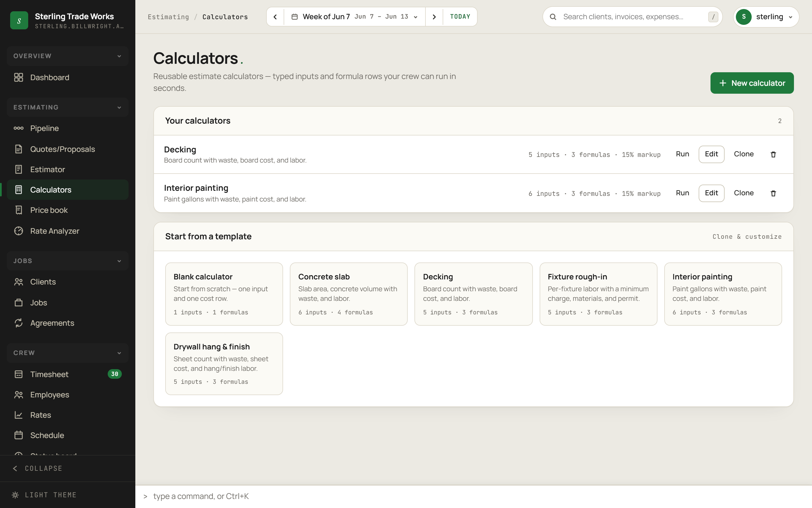This screenshot has width=812, height=508.
Task: Focus the command bar input
Action: coord(473,497)
